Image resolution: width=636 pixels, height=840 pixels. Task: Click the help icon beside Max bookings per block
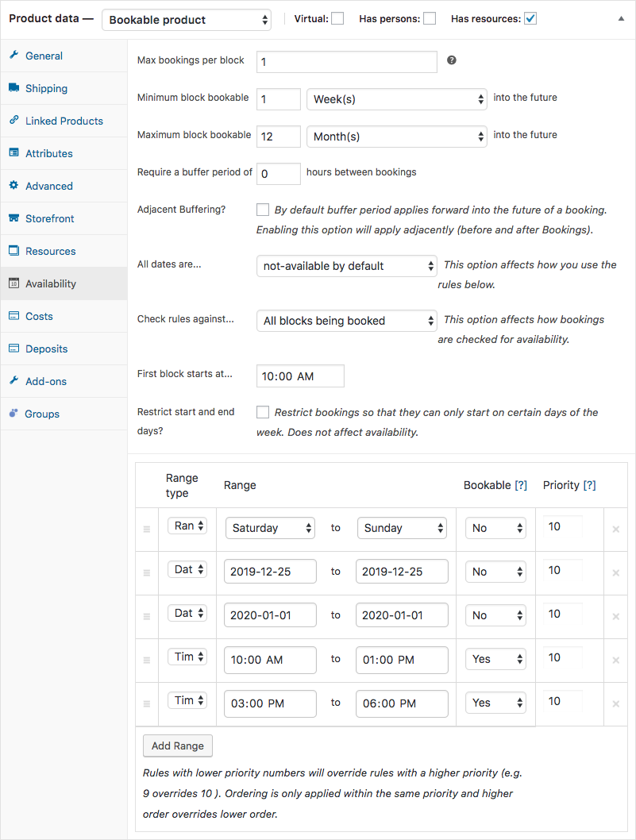(x=451, y=60)
